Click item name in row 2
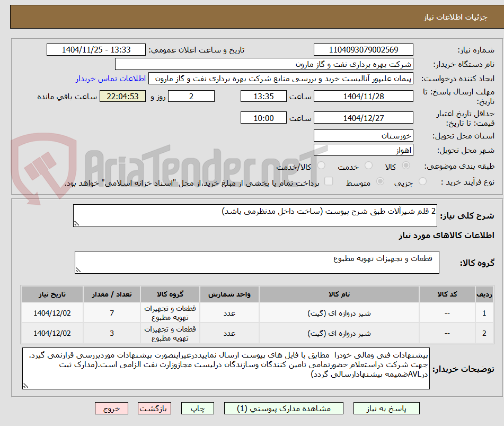This screenshot has height=426, width=504. click(x=339, y=333)
